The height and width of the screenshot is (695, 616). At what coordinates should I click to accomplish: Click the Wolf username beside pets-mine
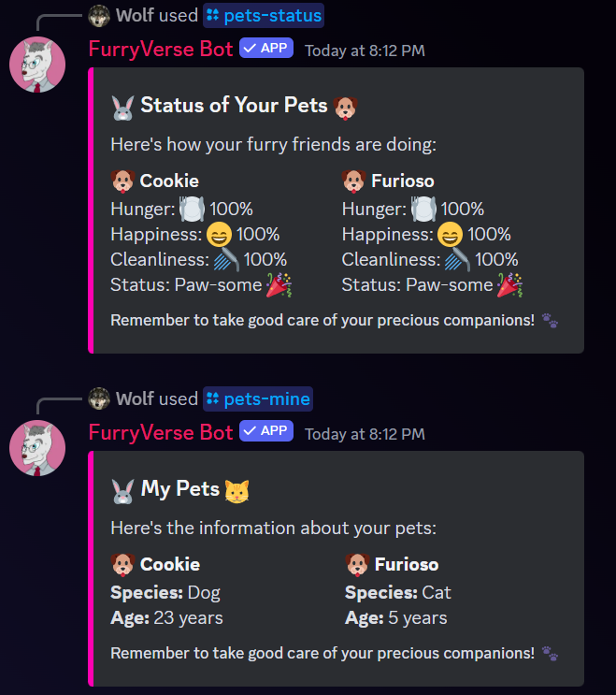[135, 399]
